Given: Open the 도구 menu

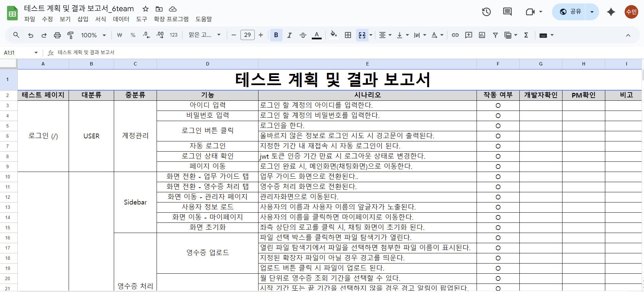Looking at the screenshot, I should tap(142, 19).
